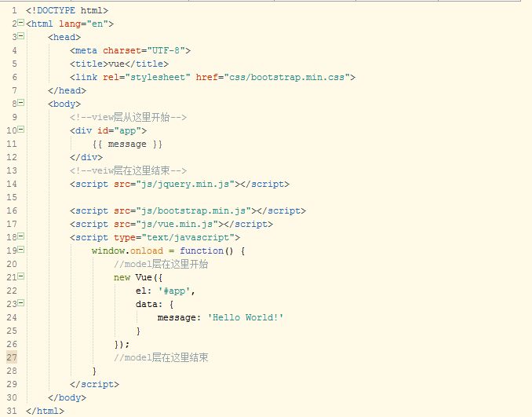Click the closing html tag on line 31

pos(45,411)
